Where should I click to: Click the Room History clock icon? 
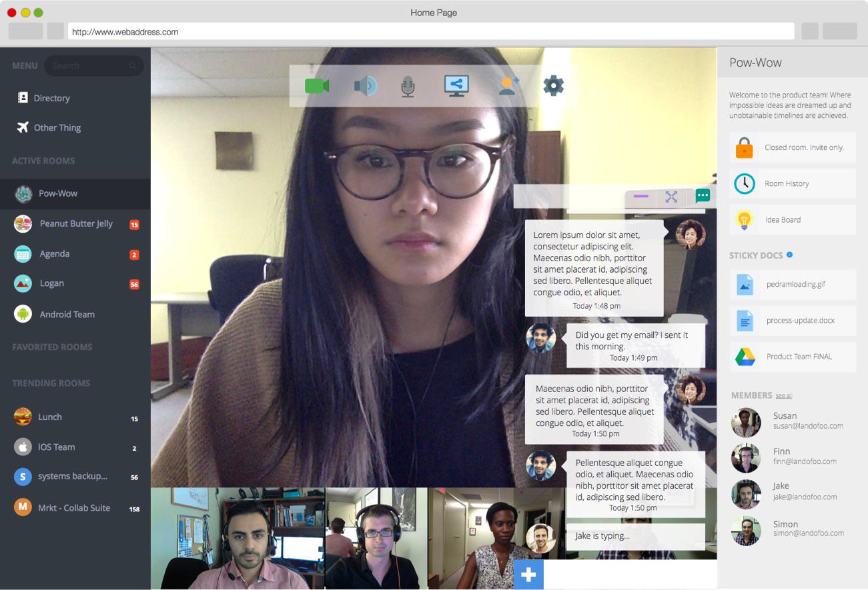744,183
